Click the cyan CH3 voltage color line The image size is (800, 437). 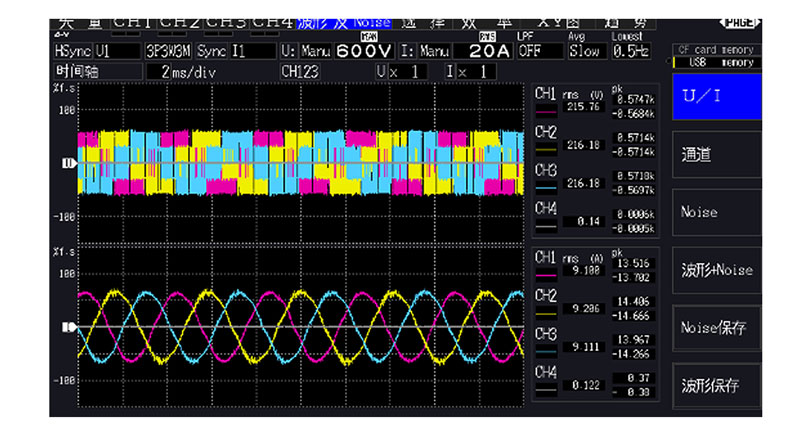pos(546,188)
